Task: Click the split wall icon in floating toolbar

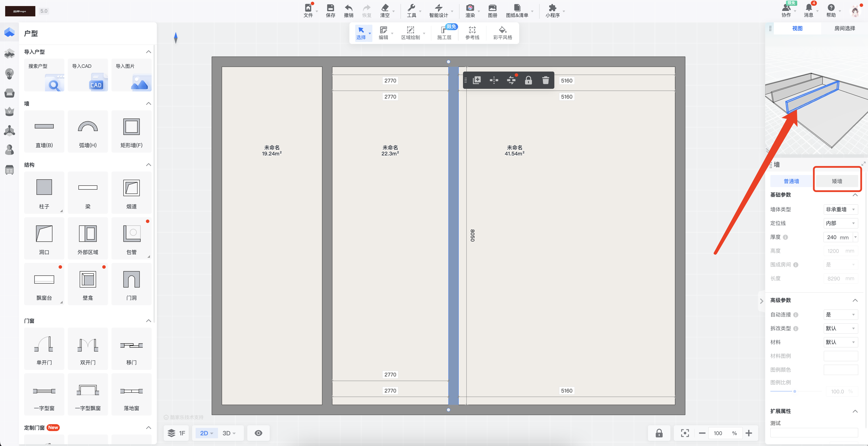Action: point(494,80)
